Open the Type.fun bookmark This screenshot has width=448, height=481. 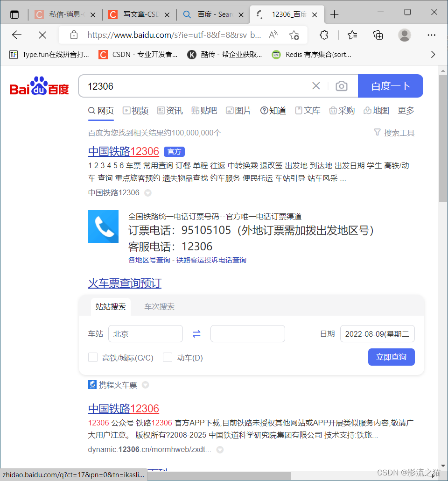coord(49,55)
